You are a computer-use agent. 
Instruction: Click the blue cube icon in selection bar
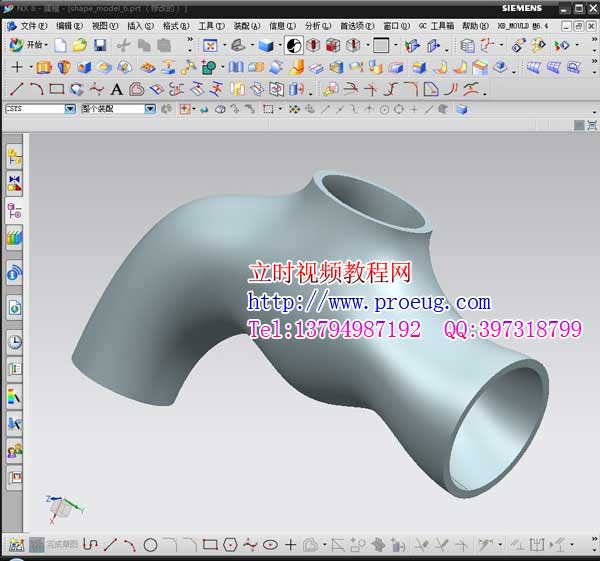(462, 110)
